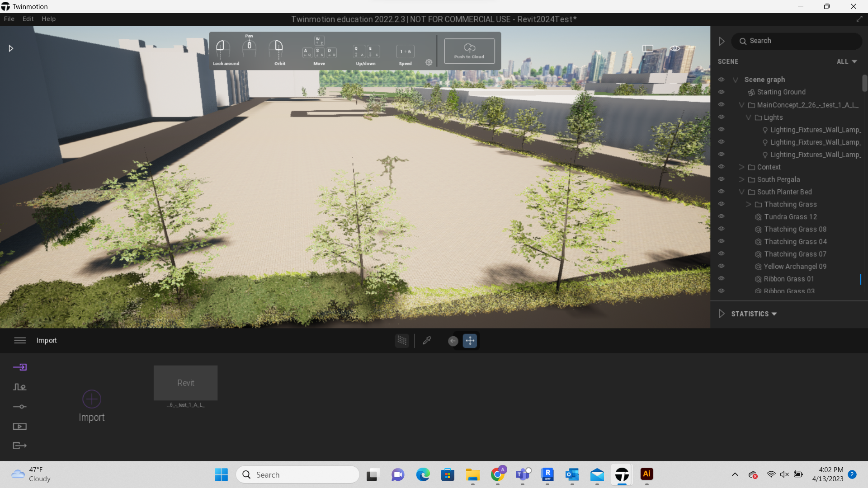Click inside the Scene search field
The width and height of the screenshot is (868, 488).
click(x=797, y=41)
